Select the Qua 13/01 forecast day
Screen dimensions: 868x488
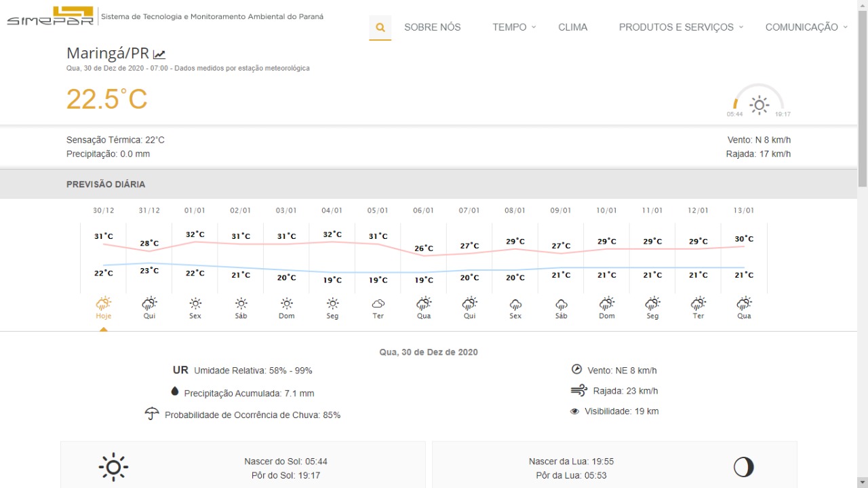[x=744, y=307]
